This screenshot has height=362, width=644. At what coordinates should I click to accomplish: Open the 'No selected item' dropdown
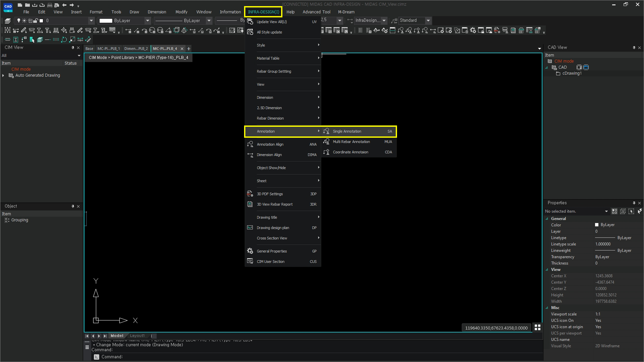tap(606, 211)
